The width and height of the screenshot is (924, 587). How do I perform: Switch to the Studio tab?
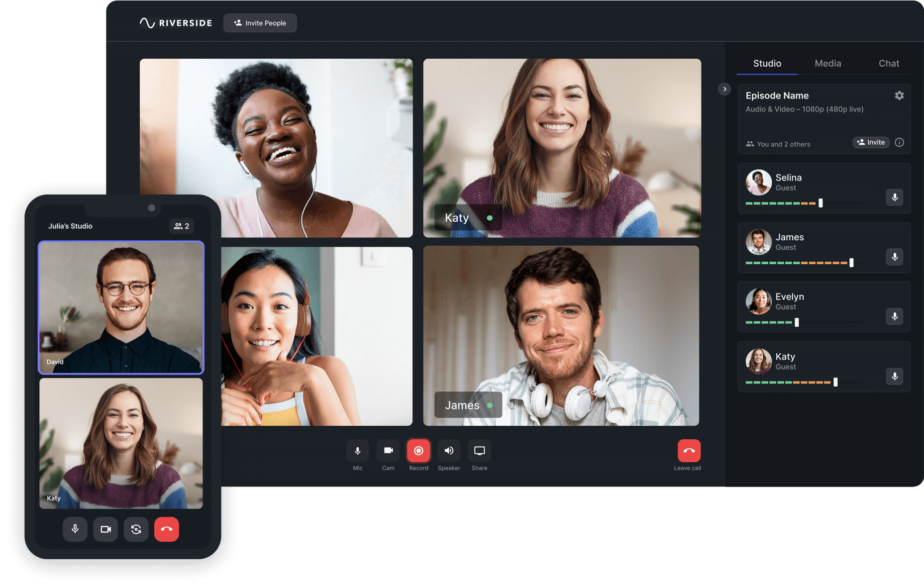click(x=767, y=64)
